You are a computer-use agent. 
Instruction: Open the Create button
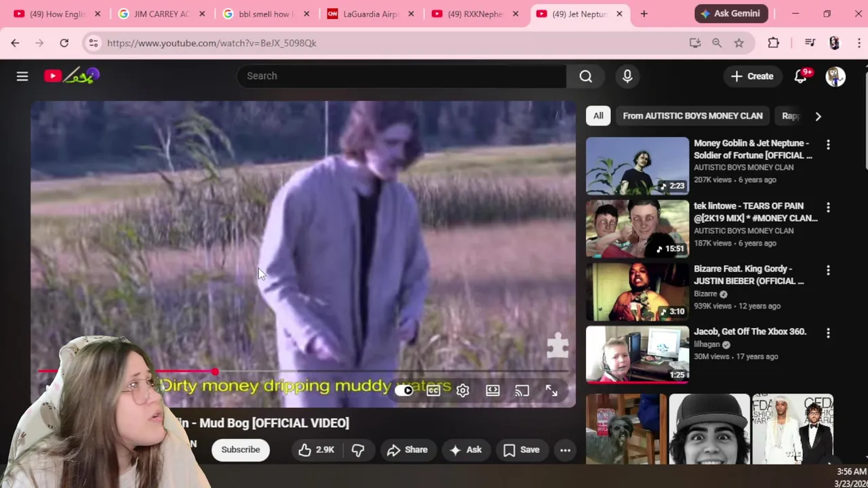(x=752, y=77)
